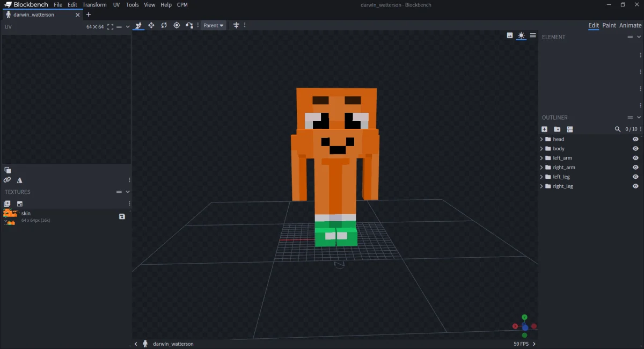Click the Element panel drag handle

coord(631,37)
